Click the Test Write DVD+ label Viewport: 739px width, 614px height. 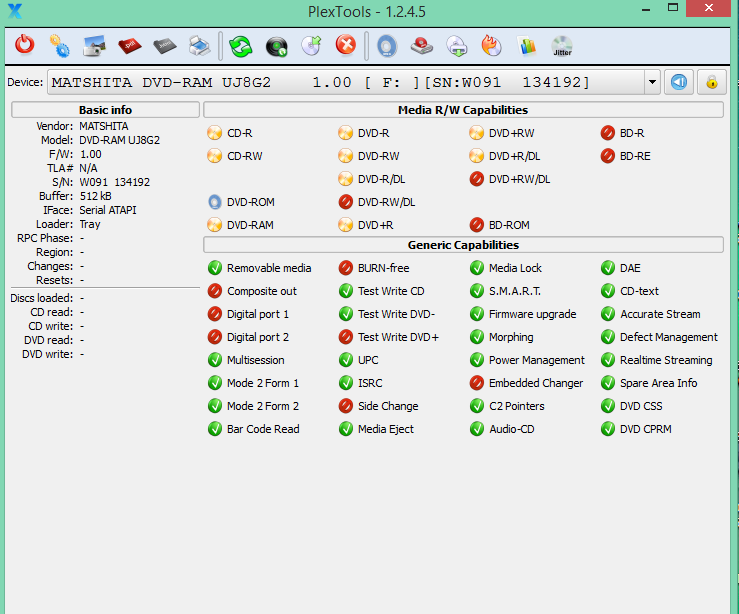coord(398,337)
